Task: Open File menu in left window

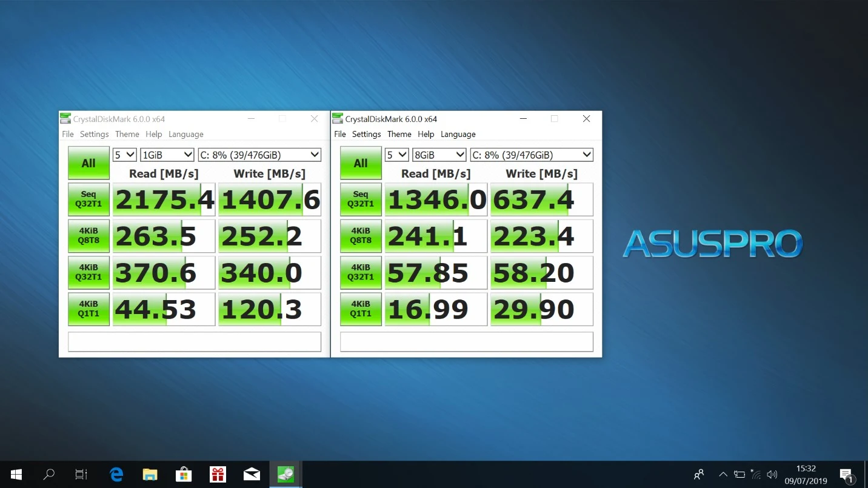Action: [x=68, y=134]
